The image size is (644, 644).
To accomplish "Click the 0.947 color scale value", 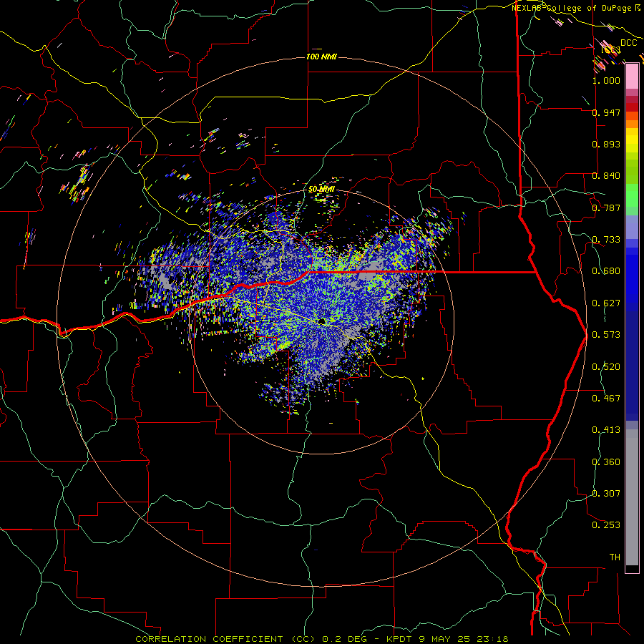I will coord(606,112).
